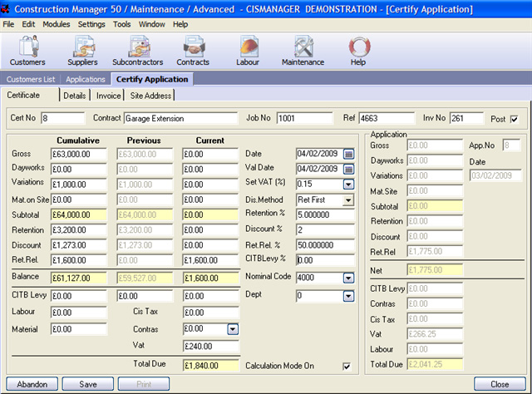Select the Certify Application tab
The image size is (532, 394).
pyautogui.click(x=152, y=79)
